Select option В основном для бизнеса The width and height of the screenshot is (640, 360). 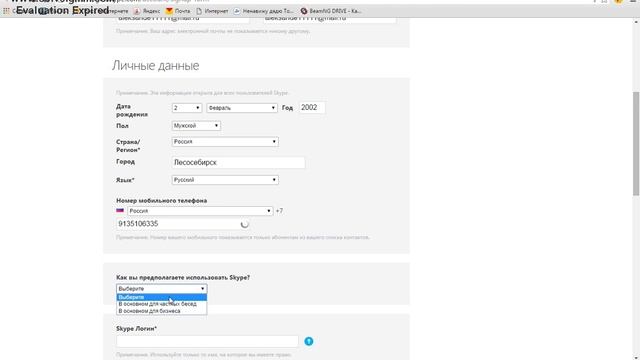pyautogui.click(x=162, y=311)
